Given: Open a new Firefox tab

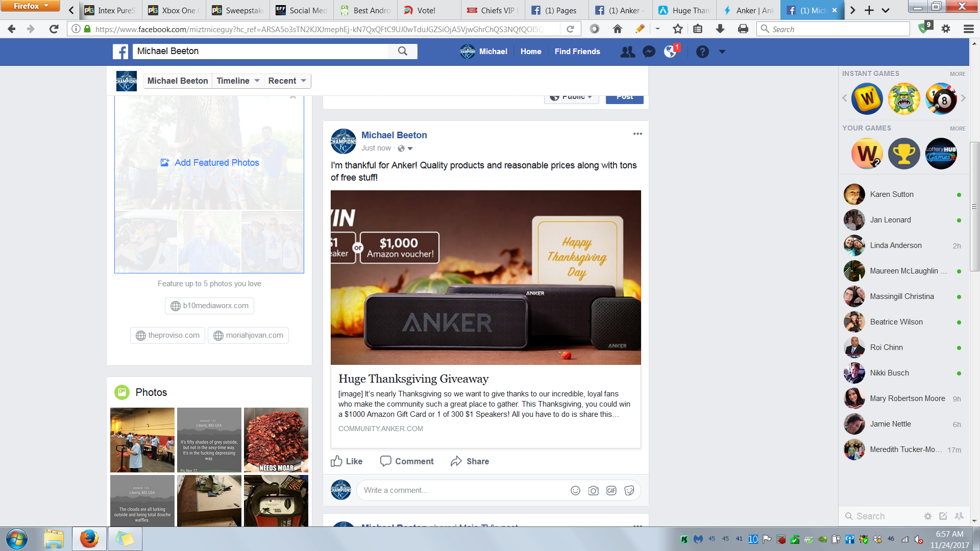Looking at the screenshot, I should coord(869,10).
